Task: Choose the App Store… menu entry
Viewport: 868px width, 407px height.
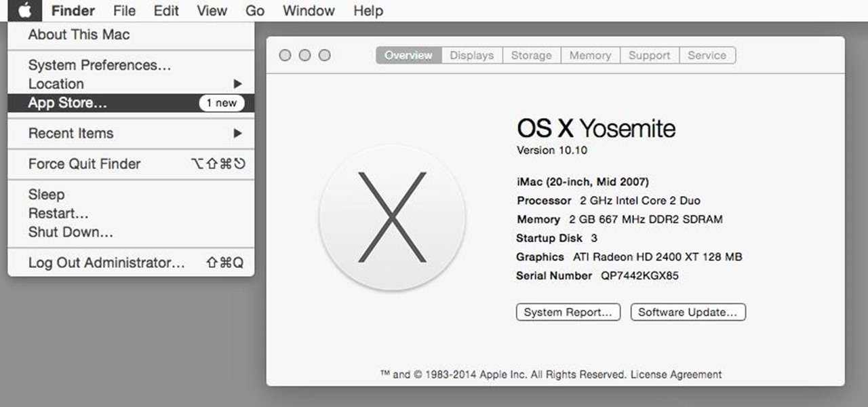Action: (131, 103)
